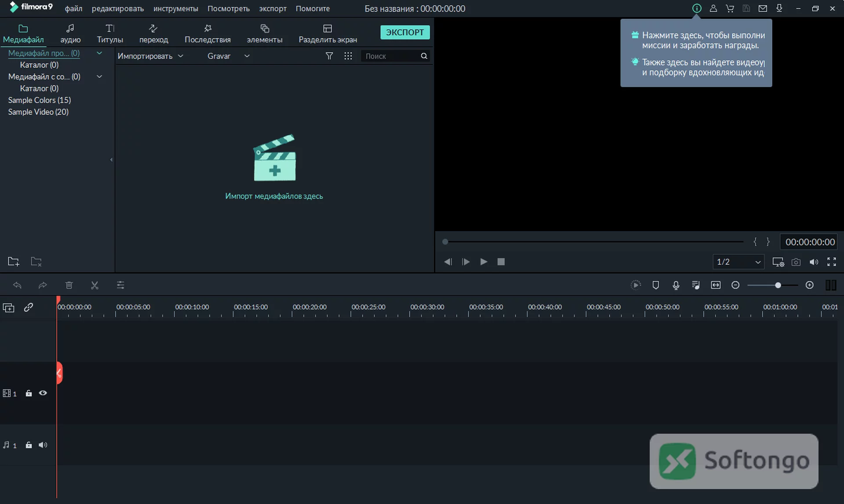Open the audio mixer icon
The width and height of the screenshot is (844, 504).
pos(695,285)
